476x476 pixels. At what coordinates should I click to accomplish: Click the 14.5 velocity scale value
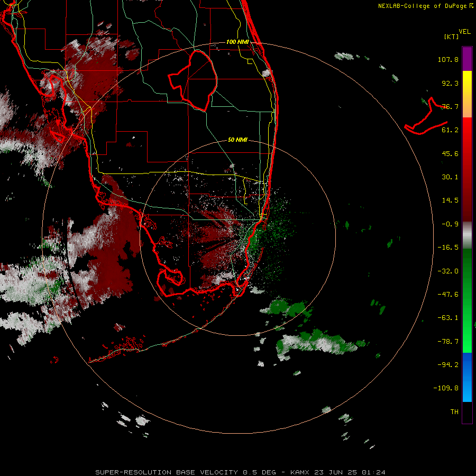tap(450, 200)
